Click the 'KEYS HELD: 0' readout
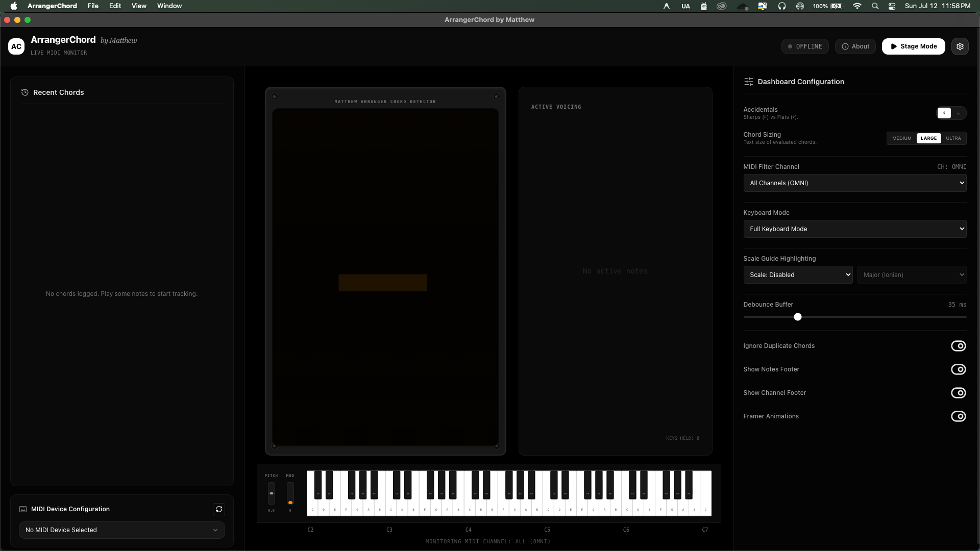Screen dimensions: 980x551 click(x=682, y=438)
